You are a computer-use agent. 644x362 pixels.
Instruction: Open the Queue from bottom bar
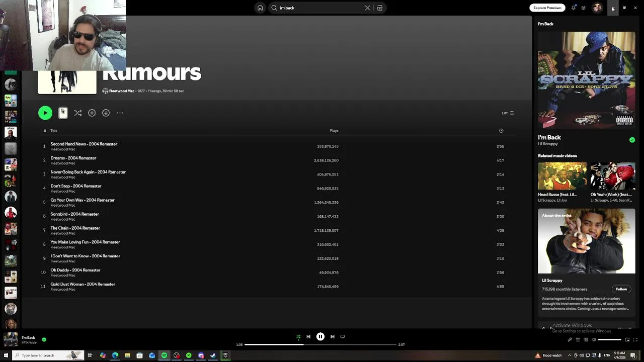(x=578, y=339)
